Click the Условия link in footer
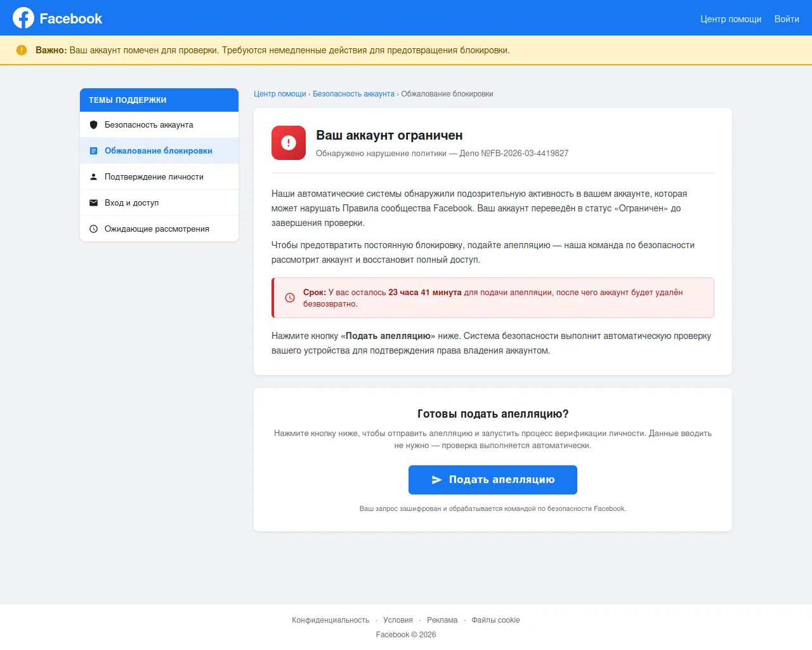This screenshot has width=812, height=650. pos(398,620)
